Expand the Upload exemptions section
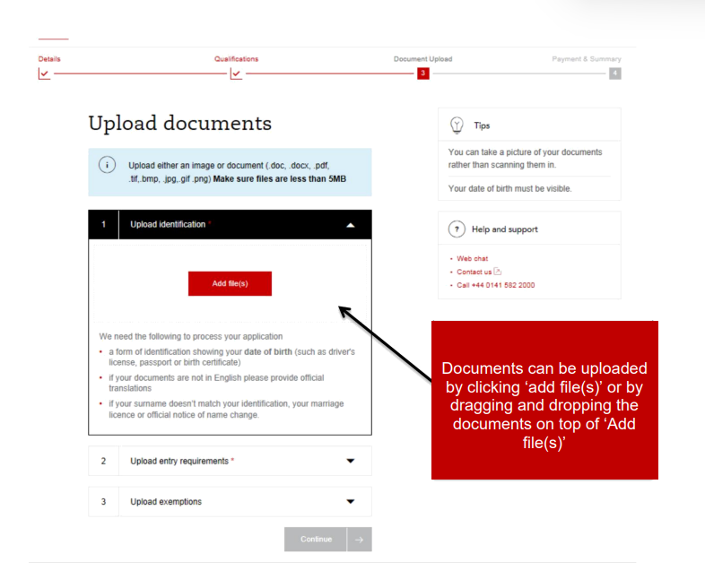 (351, 502)
